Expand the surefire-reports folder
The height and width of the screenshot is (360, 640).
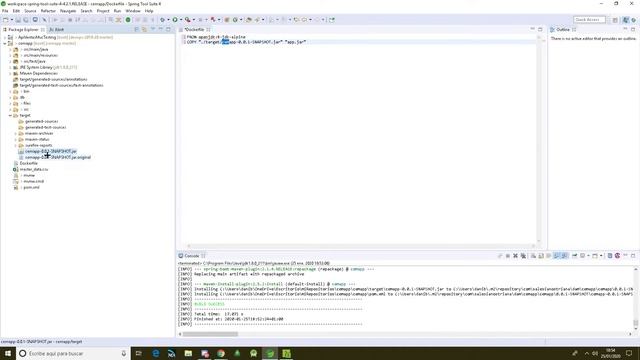[16, 145]
